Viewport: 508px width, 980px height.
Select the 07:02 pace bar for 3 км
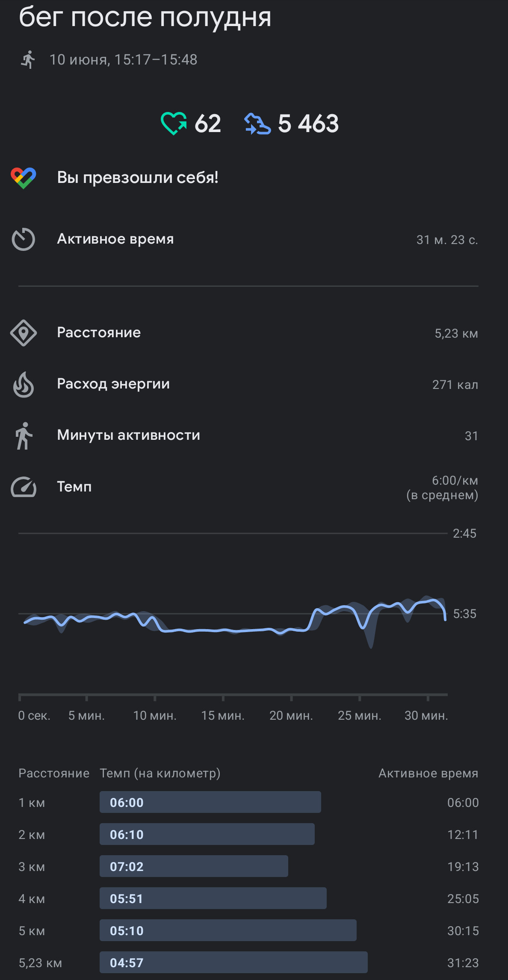point(194,866)
